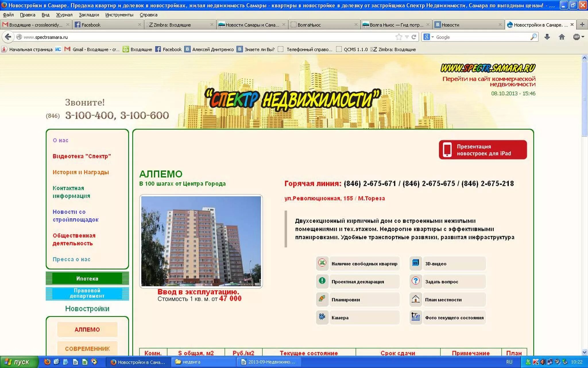Click the bookmark star icon in address bar
Screen dimensions: 588x368
[x=399, y=37]
